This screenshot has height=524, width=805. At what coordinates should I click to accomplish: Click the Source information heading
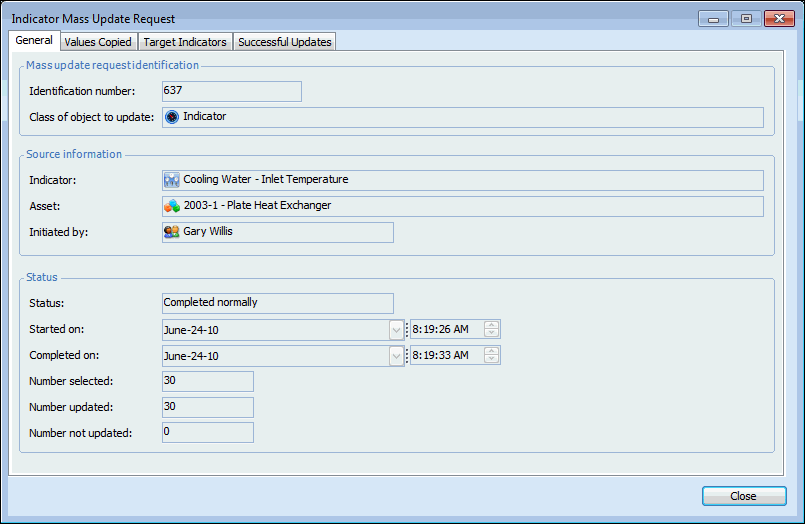[74, 154]
